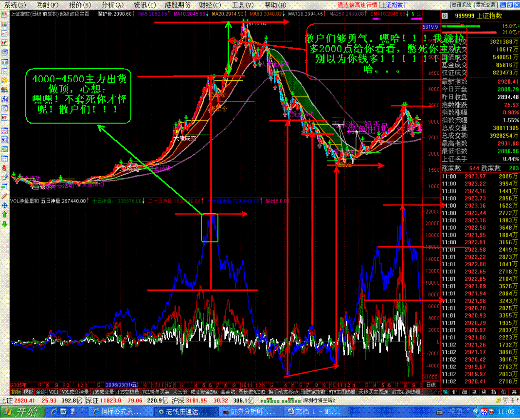Select the 细 tab in quote panel
520x420 pixels.
click(464, 392)
